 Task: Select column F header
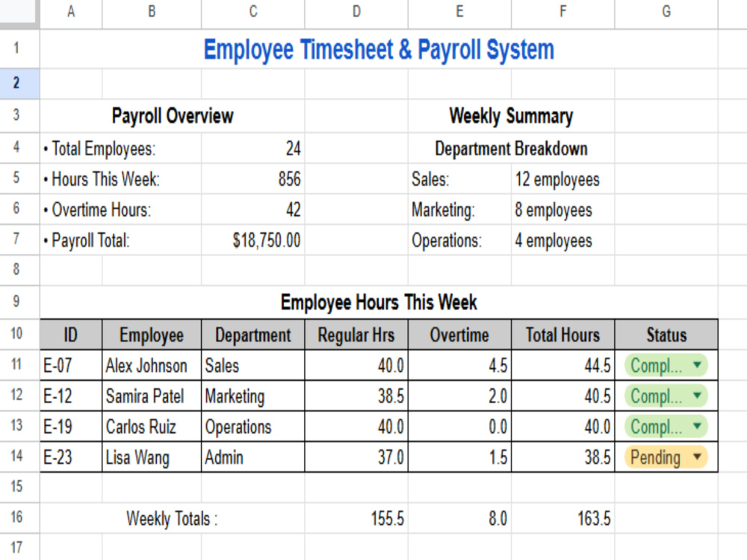point(563,11)
